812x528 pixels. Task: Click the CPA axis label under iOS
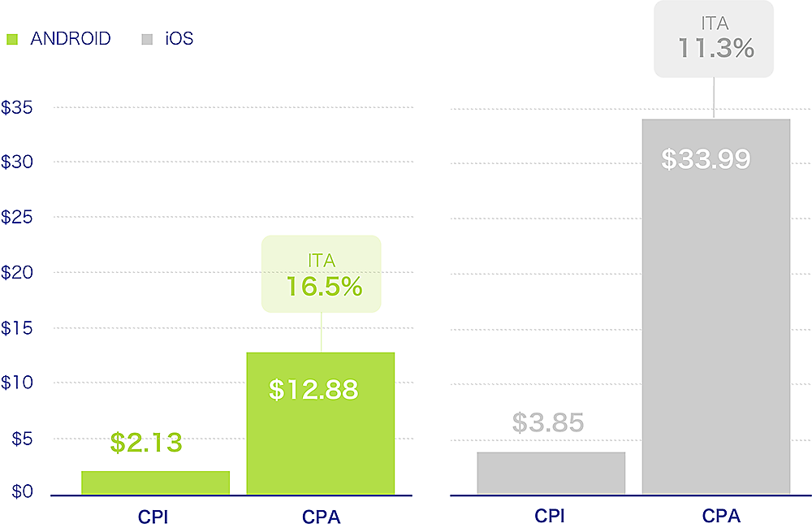point(721,516)
